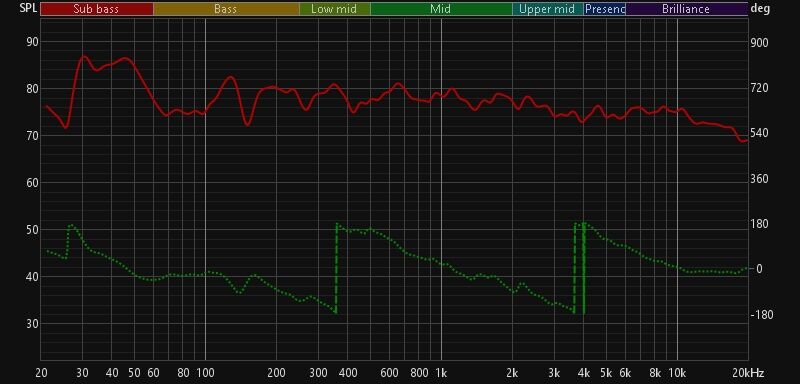Select the 3k label on frequency axis
800x384 pixels.
(554, 372)
